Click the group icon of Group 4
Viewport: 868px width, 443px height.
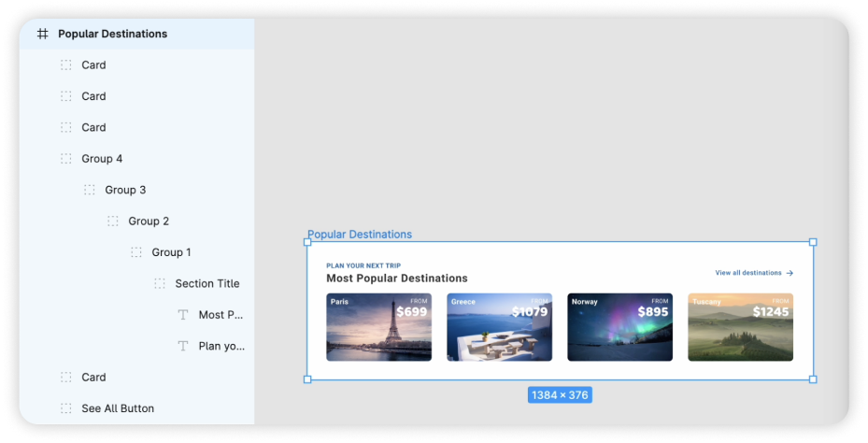pos(66,159)
